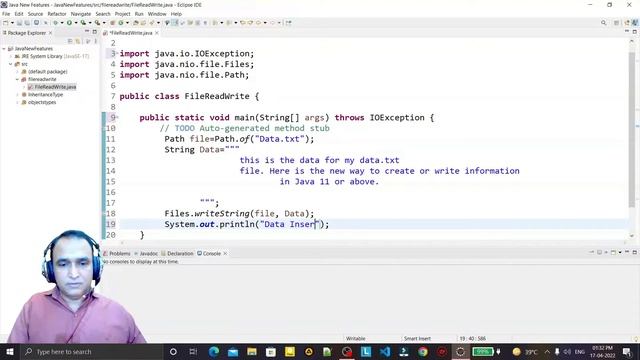Click line 18 Files.writeString code
Viewport: 640px width, 360px height.
(239, 213)
